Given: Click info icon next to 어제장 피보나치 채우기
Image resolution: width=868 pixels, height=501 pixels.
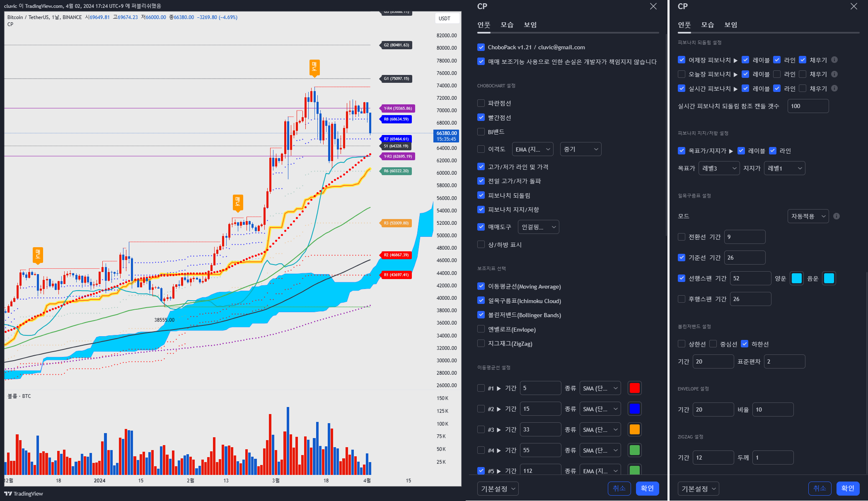Looking at the screenshot, I should pos(834,60).
